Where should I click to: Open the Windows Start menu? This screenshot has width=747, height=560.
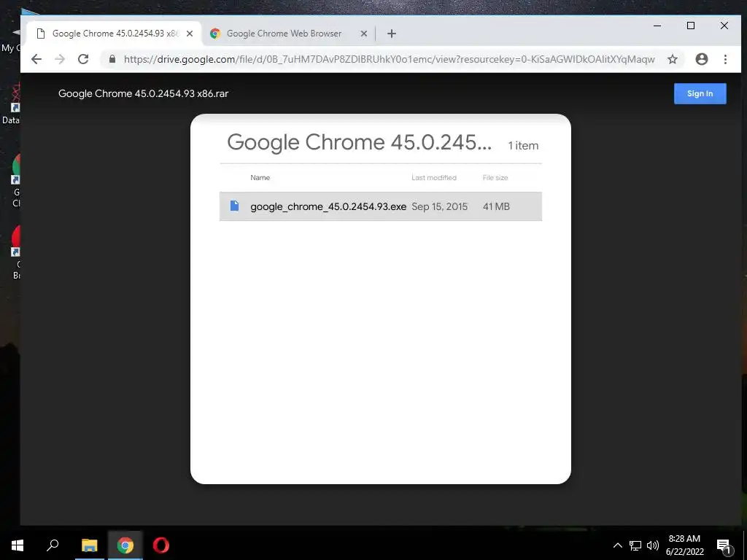[18, 545]
